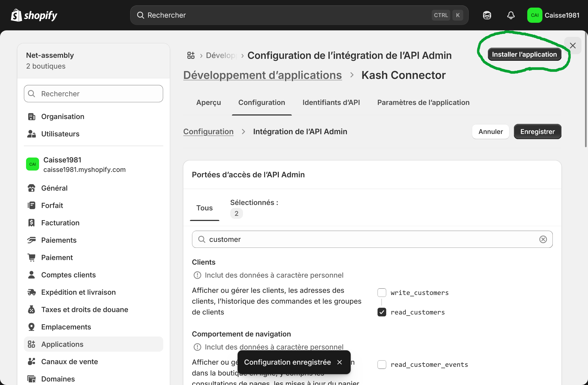
Task: Select the Tous scopes tab
Action: [x=204, y=208]
